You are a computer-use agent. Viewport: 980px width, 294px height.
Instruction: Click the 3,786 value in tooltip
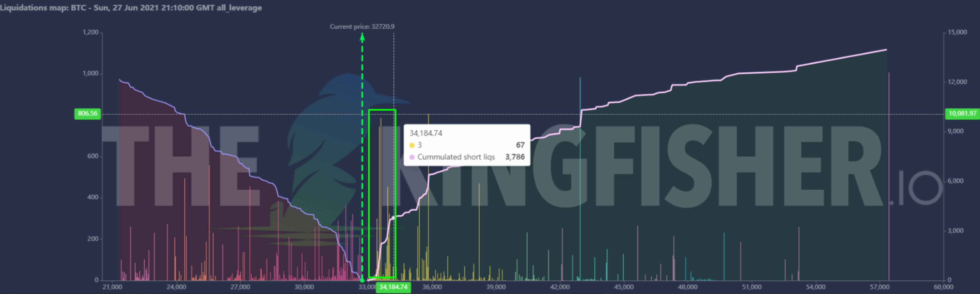(515, 157)
